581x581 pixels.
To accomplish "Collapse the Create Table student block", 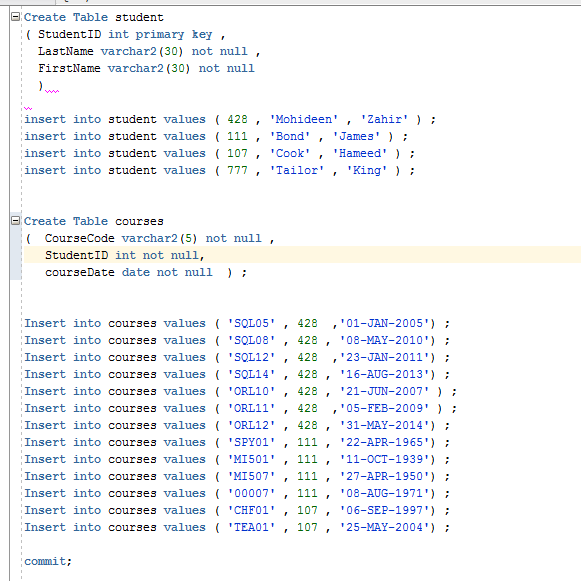I will (16, 17).
